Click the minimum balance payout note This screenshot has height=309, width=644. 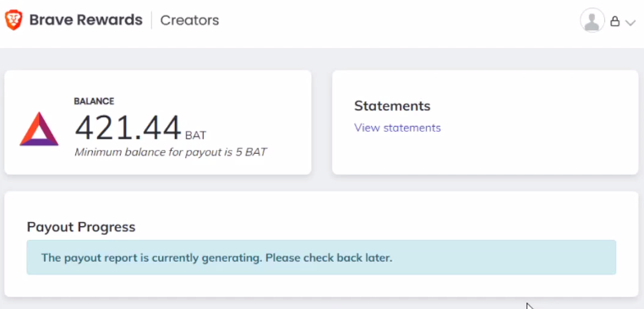coord(171,152)
